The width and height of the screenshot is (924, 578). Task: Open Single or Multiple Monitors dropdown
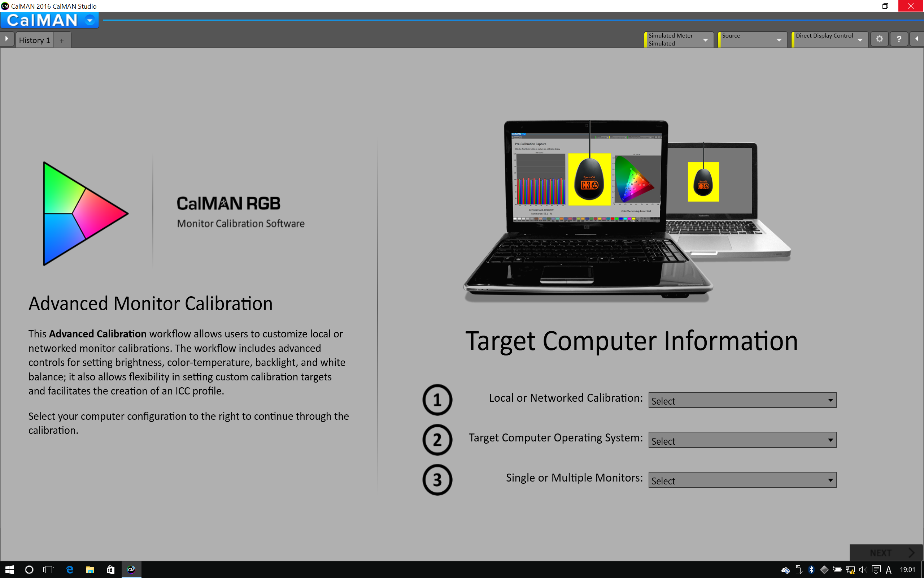(742, 480)
